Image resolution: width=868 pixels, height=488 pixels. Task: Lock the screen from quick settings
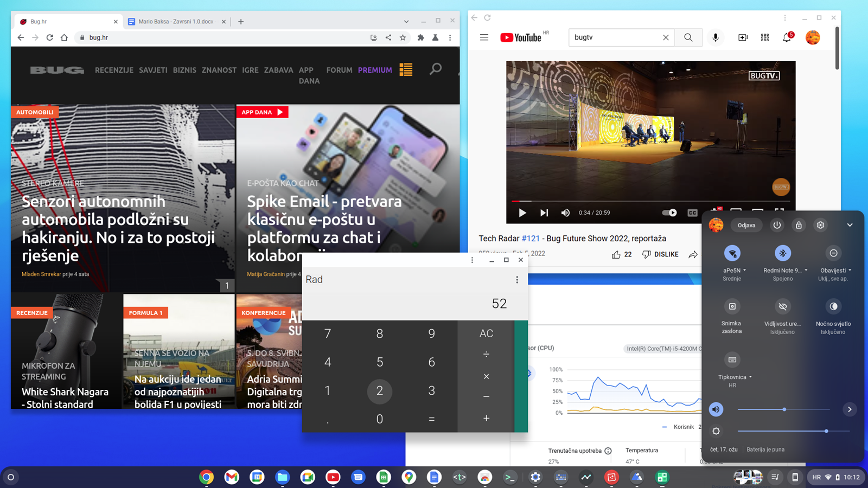tap(799, 225)
